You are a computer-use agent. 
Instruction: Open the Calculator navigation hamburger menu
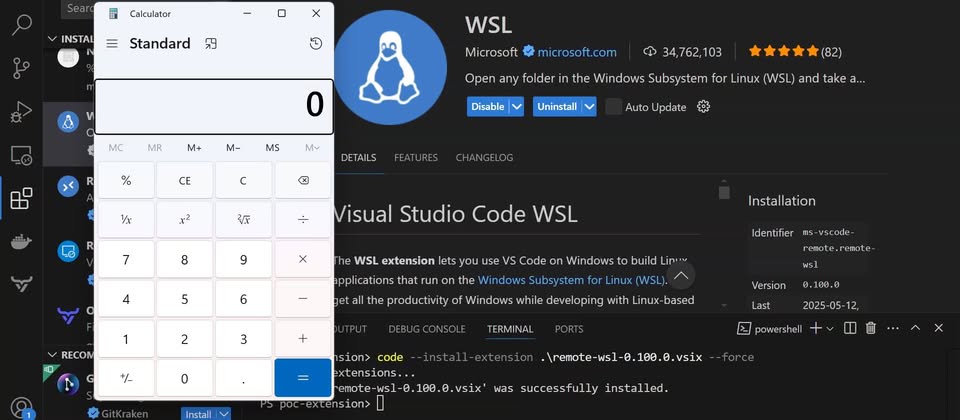pos(111,43)
